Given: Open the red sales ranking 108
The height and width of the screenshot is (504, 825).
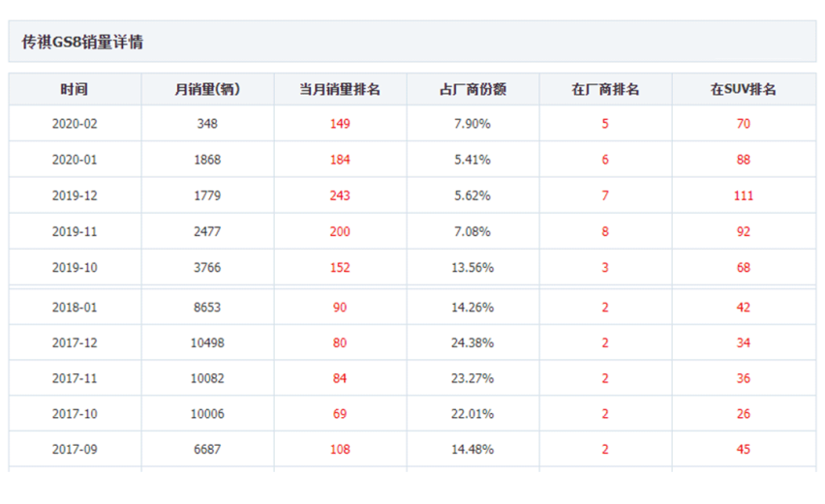Looking at the screenshot, I should tap(340, 449).
